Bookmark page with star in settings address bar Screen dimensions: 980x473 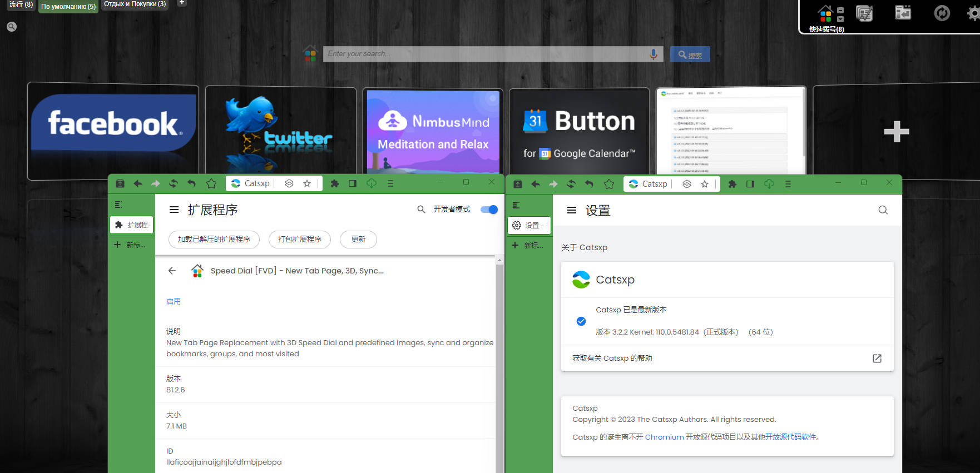click(705, 184)
